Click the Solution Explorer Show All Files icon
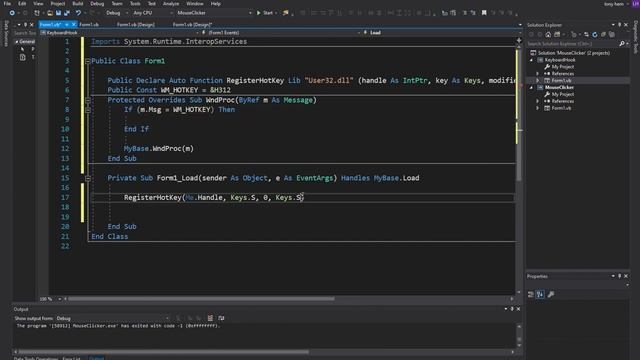 (x=612, y=35)
